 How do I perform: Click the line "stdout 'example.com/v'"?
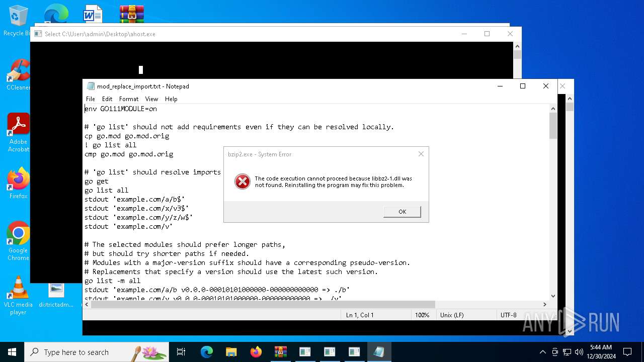[x=129, y=226]
